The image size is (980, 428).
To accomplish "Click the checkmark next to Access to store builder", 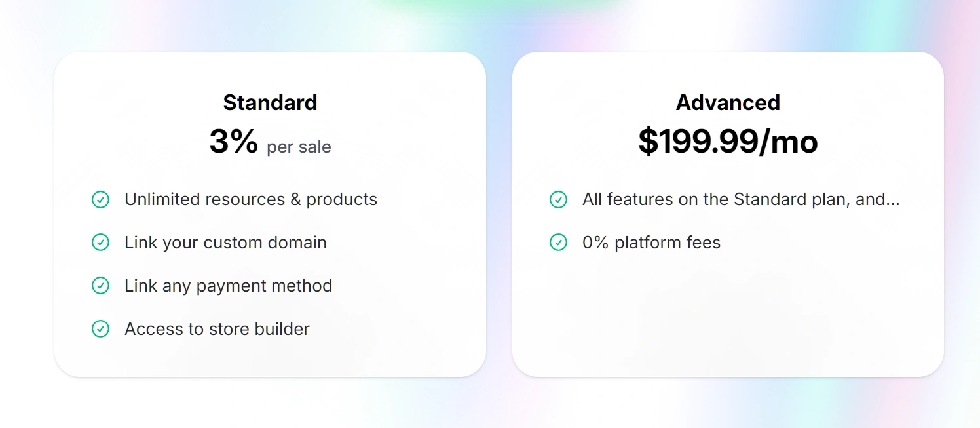I will pos(100,329).
